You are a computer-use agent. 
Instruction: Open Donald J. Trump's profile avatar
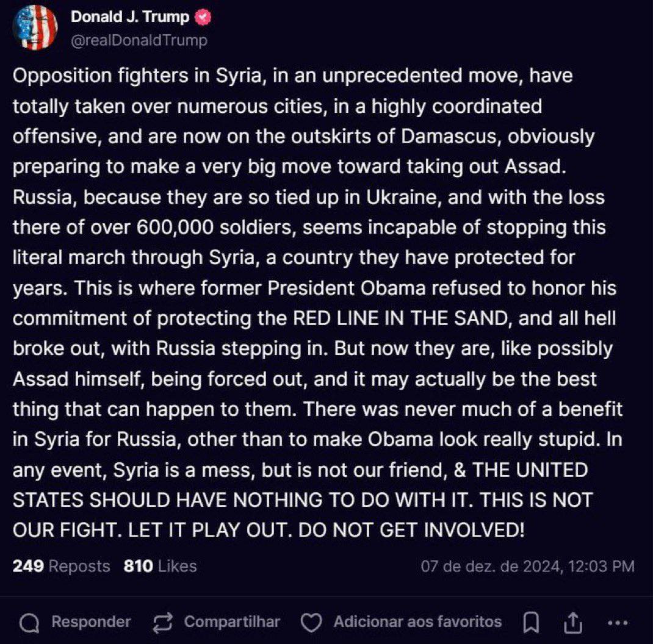[x=35, y=27]
